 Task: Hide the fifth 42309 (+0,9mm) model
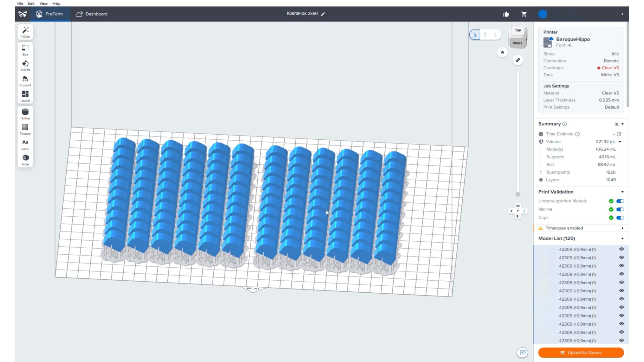(621, 282)
